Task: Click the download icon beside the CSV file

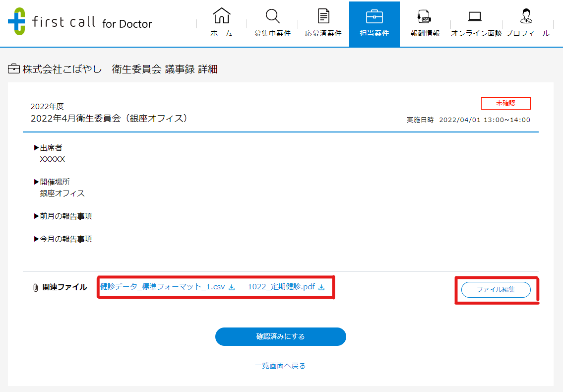Action: [x=231, y=287]
